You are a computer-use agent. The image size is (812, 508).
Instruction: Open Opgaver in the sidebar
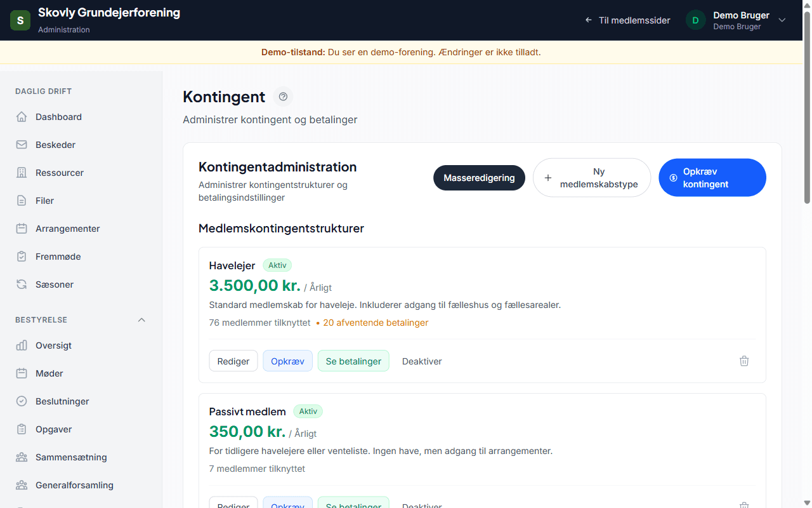pyautogui.click(x=81, y=429)
